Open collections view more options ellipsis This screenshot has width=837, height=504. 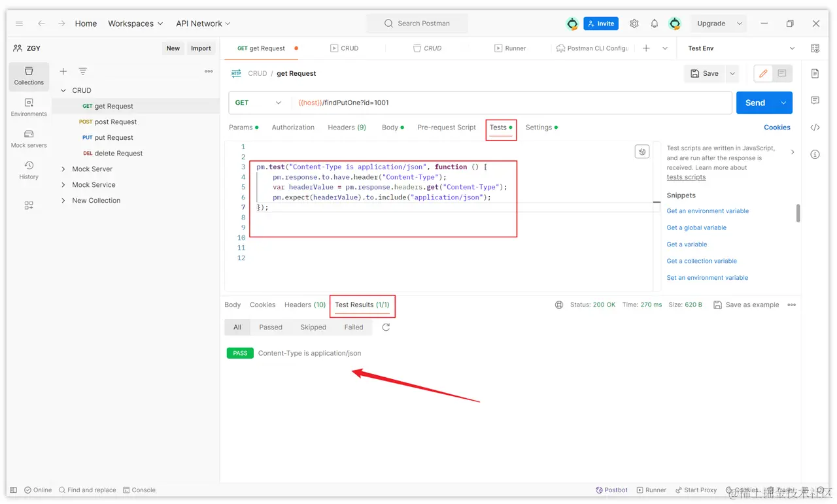coord(209,71)
